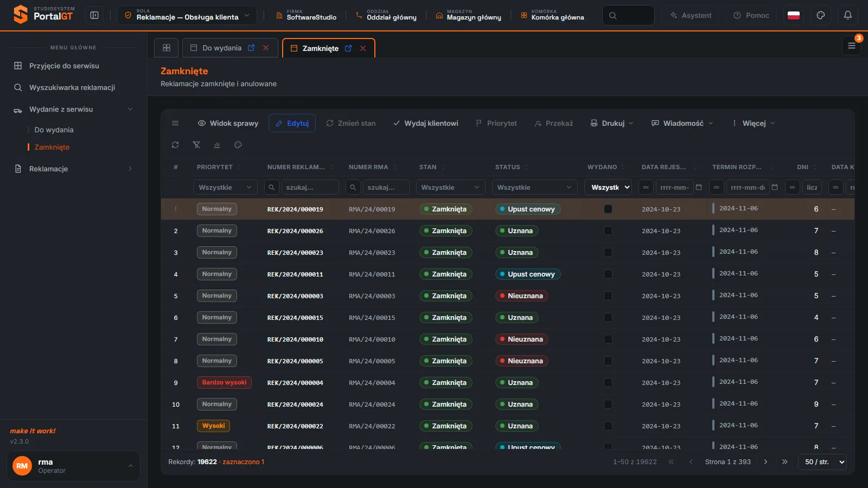Viewport: 868px width, 488px height.
Task: Open Stan filter dropdown
Action: (450, 187)
